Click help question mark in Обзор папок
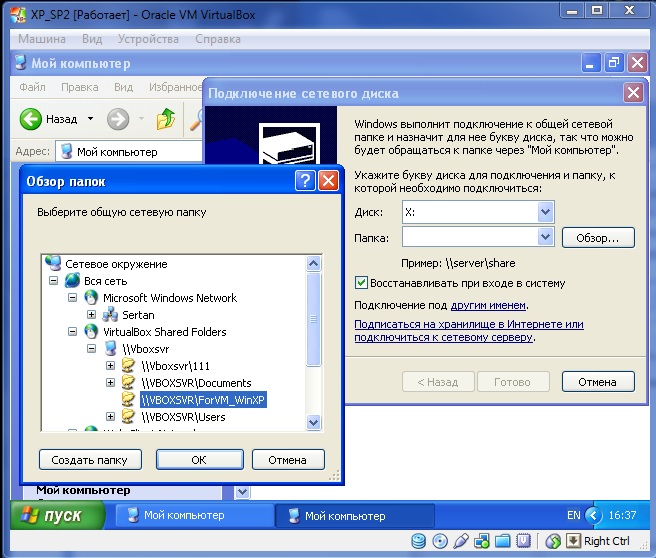The width and height of the screenshot is (656, 558). click(305, 181)
